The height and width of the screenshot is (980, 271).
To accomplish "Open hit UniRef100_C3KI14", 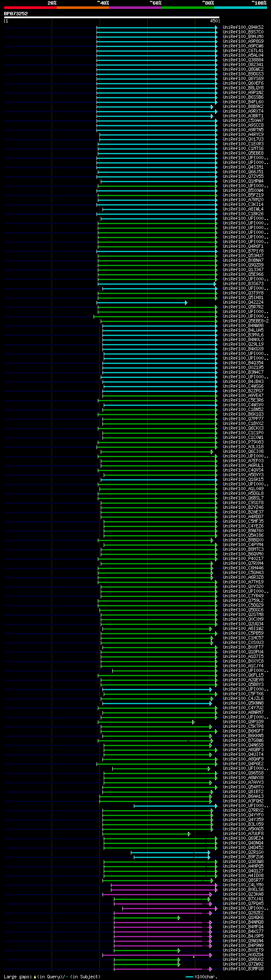I will (243, 204).
